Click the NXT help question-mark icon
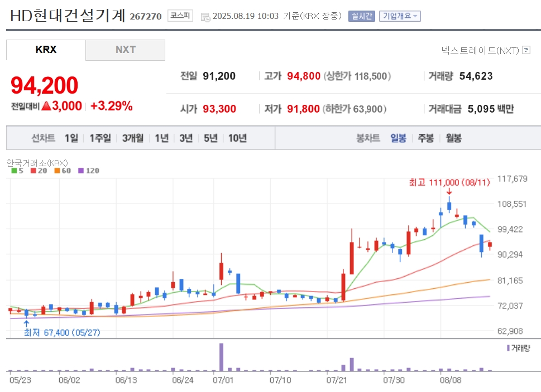This screenshot has height=392, width=541. (526, 50)
